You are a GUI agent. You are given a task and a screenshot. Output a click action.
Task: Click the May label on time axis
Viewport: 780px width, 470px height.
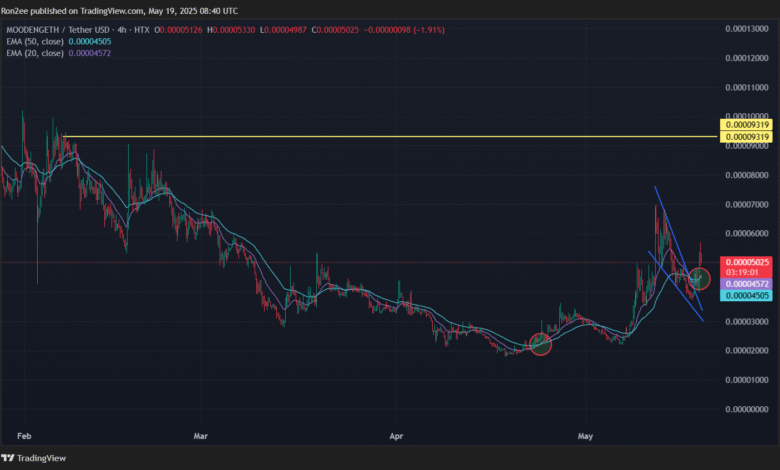587,436
